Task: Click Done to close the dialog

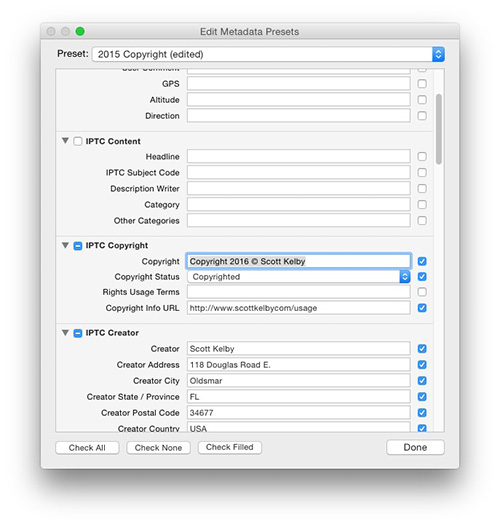Action: 415,447
